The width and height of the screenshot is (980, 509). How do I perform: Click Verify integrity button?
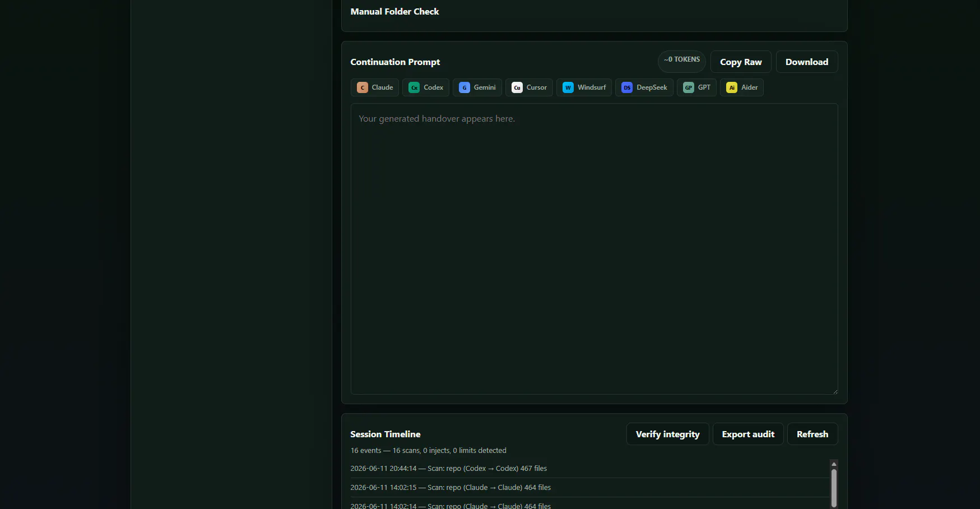[667, 434]
